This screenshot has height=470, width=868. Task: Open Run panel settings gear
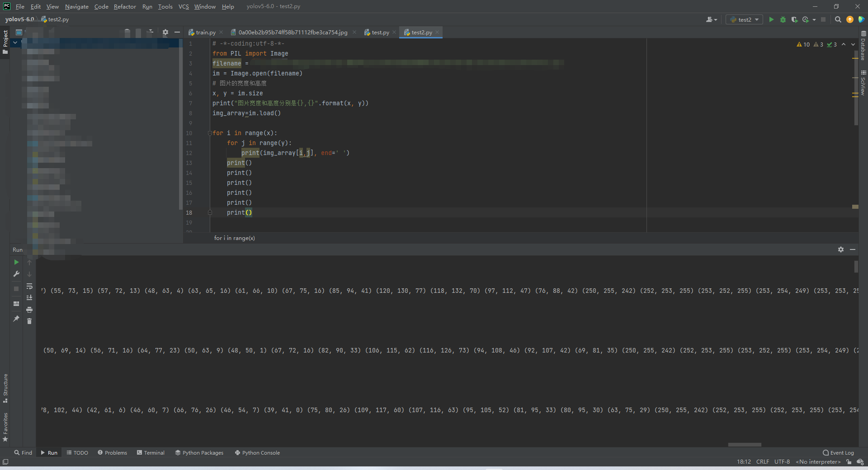(841, 249)
